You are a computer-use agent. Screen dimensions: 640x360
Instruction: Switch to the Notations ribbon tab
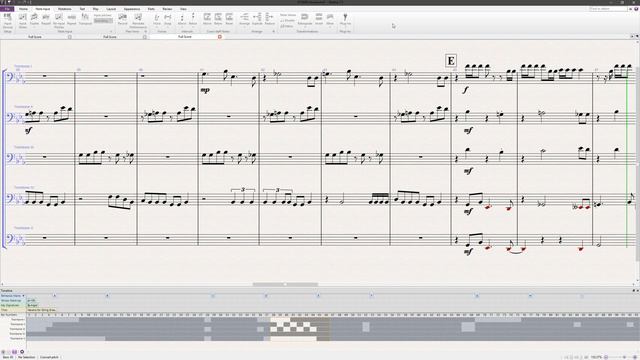point(64,9)
